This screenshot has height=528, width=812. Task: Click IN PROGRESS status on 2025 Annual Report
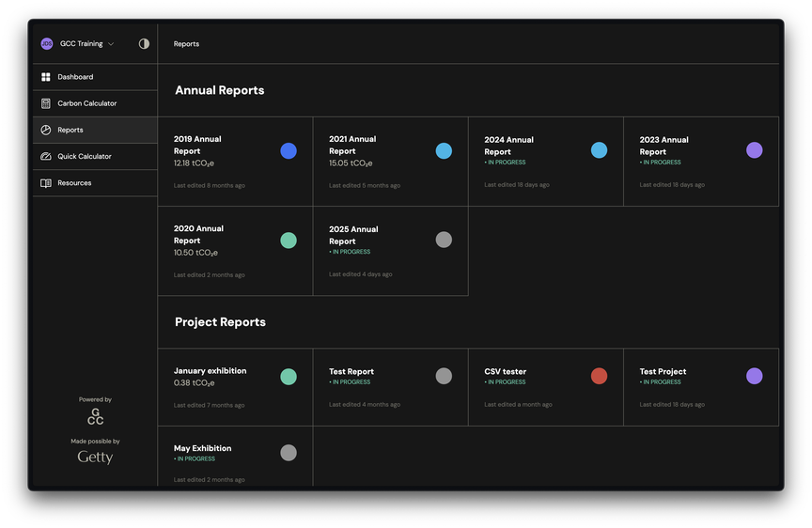tap(350, 252)
